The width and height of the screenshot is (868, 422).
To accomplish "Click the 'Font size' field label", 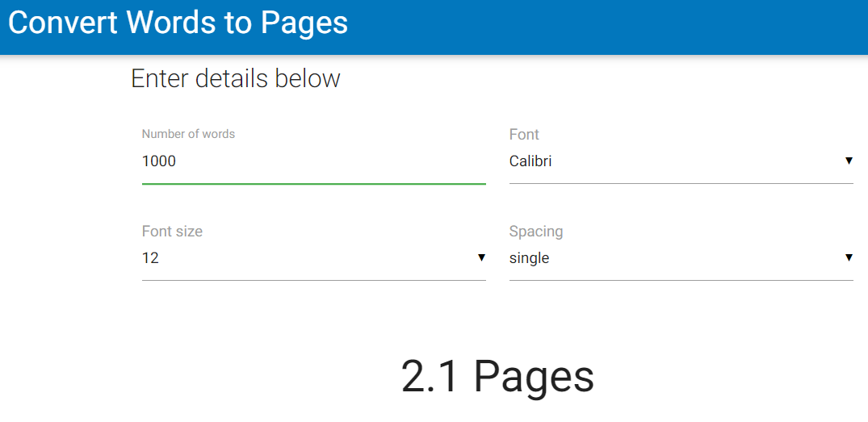I will point(172,232).
